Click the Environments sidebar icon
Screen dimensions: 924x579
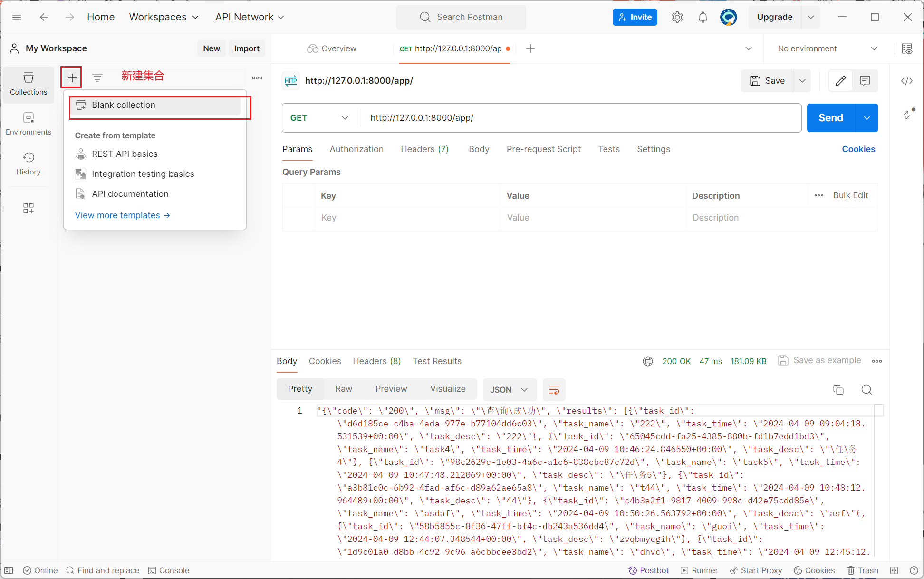[x=28, y=123]
